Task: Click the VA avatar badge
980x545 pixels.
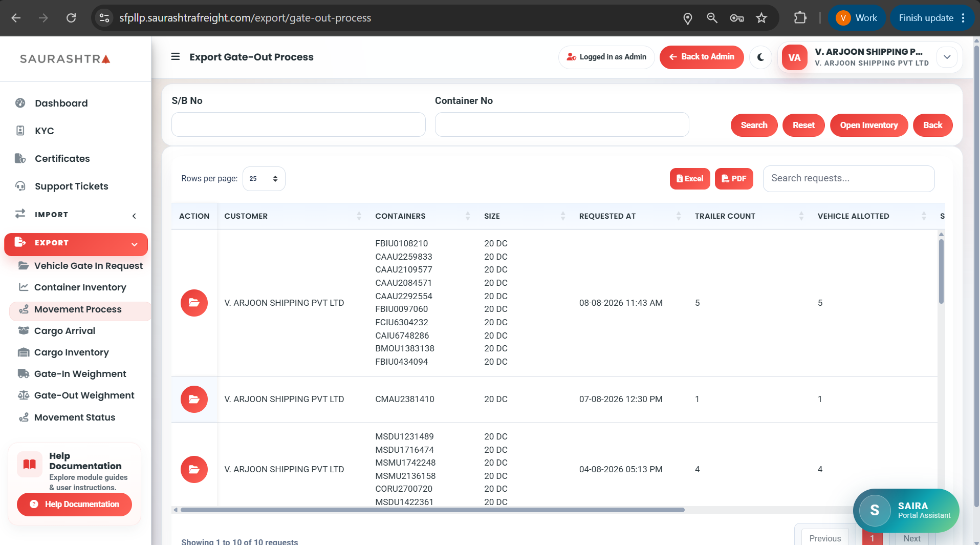Action: coord(794,57)
